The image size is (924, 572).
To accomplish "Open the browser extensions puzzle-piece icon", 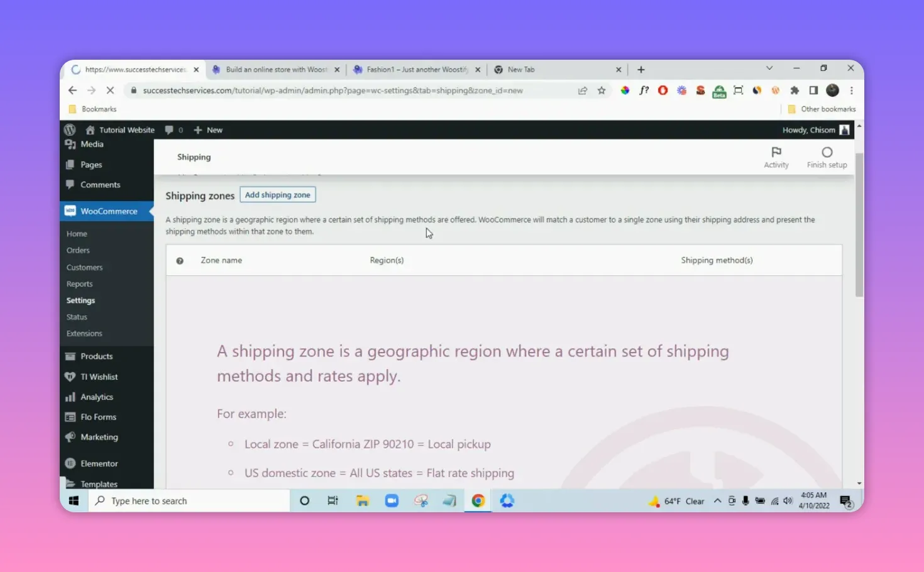I will click(795, 91).
